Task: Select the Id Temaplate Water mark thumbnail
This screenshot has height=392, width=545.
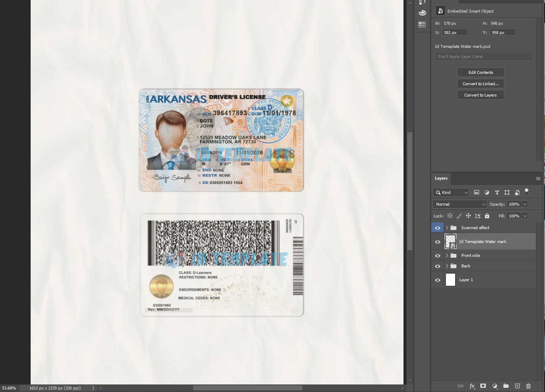Action: pos(451,242)
